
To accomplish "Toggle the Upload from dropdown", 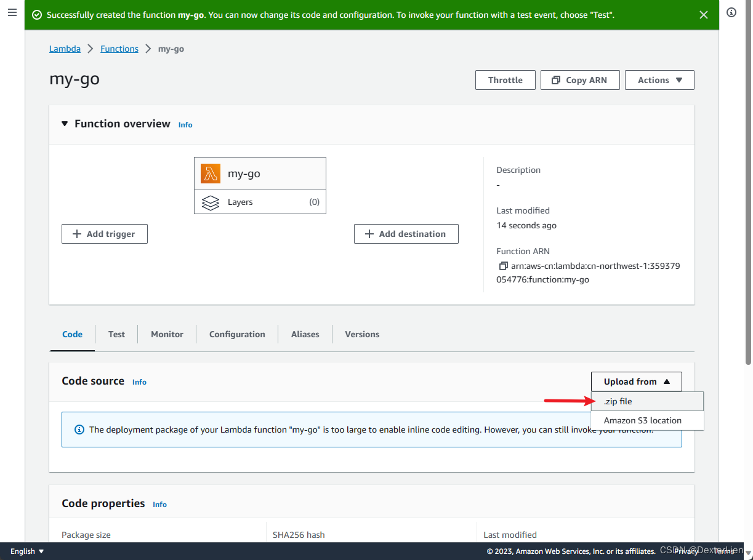I will point(637,382).
